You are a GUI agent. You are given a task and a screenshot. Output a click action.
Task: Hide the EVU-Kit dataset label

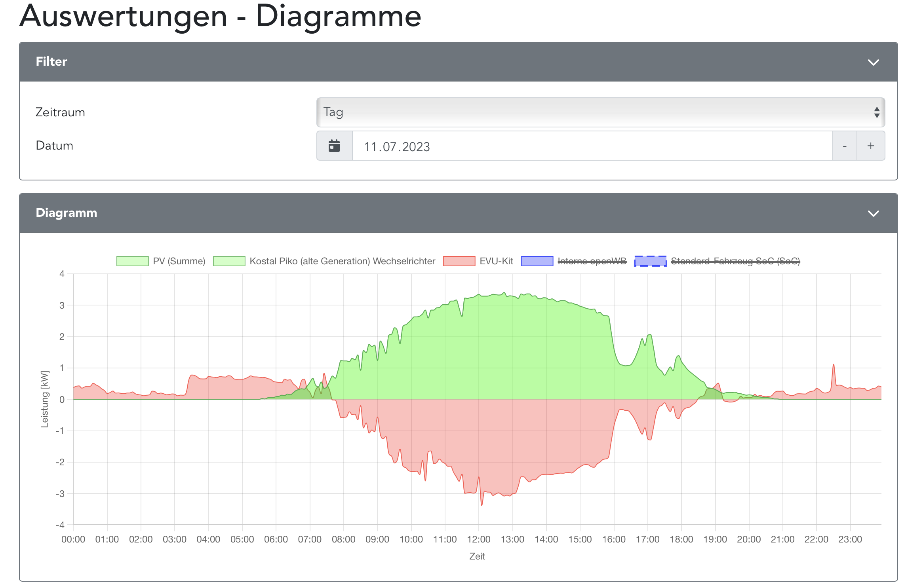coord(496,261)
